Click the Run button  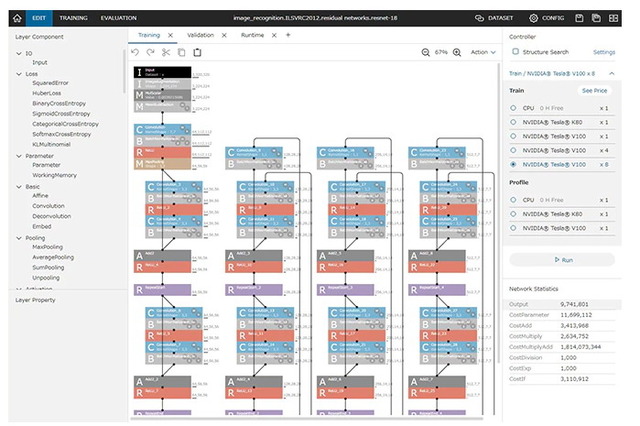coord(562,260)
